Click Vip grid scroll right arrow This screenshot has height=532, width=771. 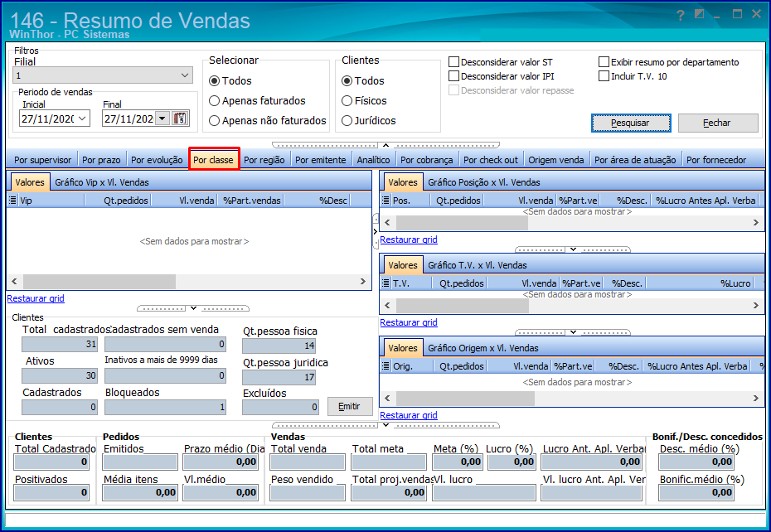363,282
